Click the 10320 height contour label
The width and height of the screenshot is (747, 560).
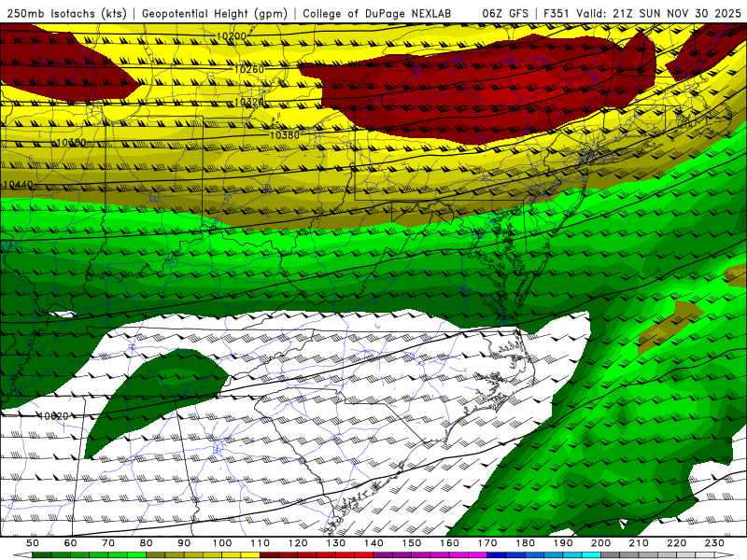(249, 102)
